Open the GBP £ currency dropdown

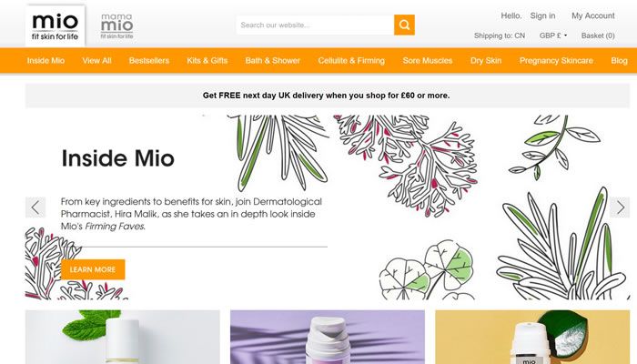[x=553, y=35]
